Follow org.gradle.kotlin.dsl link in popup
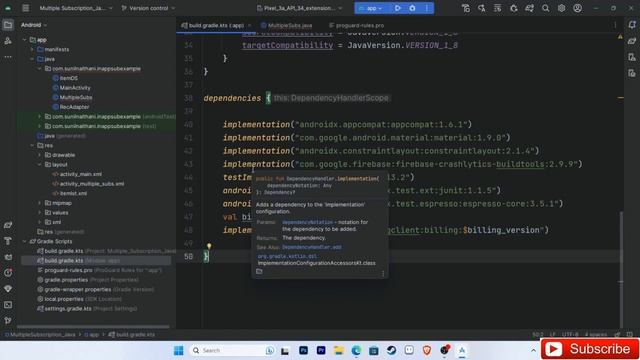The image size is (640, 360). [287, 256]
